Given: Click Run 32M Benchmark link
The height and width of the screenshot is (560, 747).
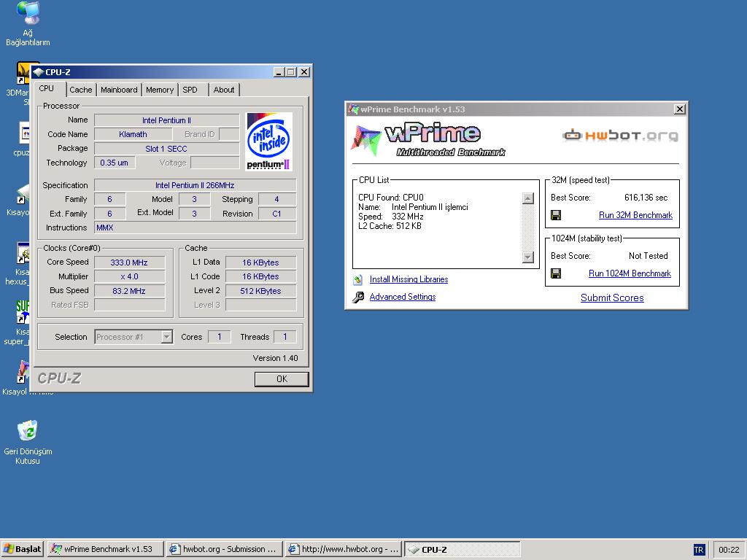Looking at the screenshot, I should (x=635, y=215).
